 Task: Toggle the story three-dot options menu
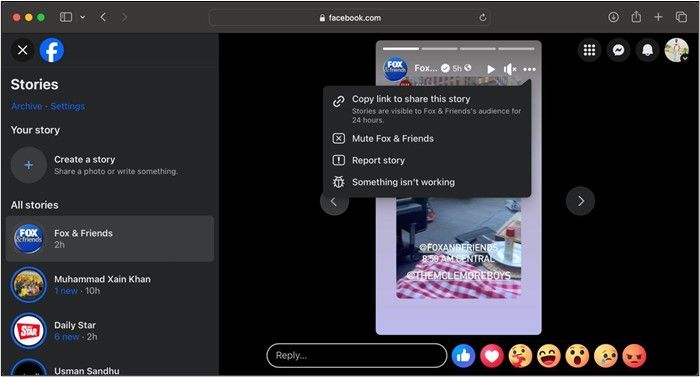529,69
